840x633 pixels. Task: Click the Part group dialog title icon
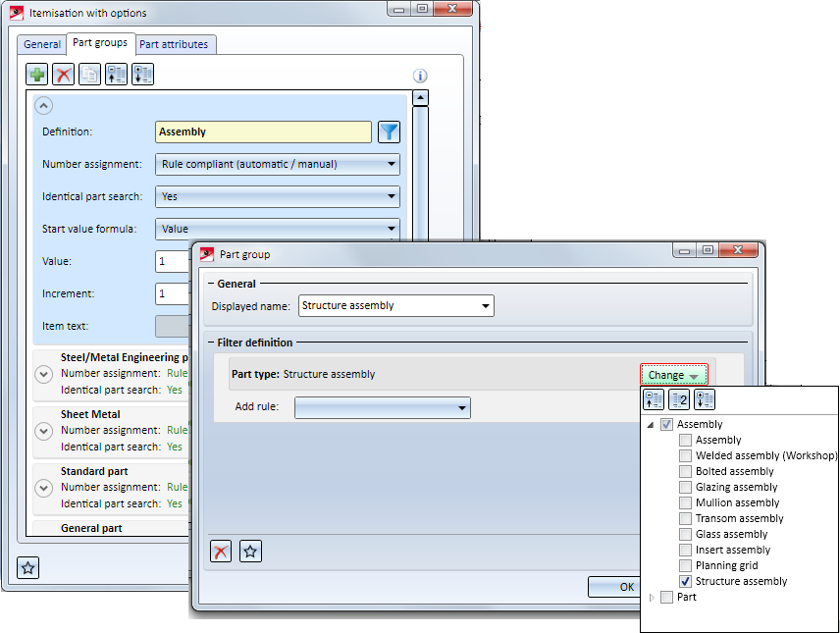[x=207, y=254]
